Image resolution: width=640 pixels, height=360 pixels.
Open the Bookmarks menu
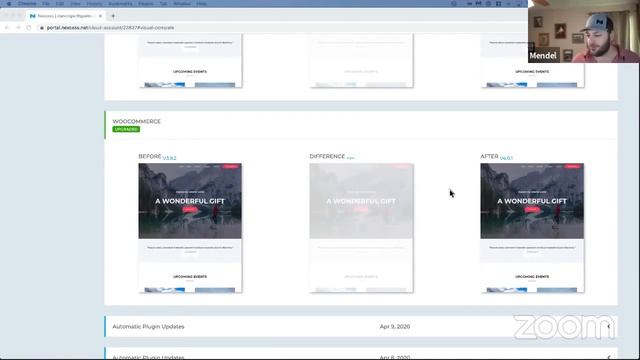pyautogui.click(x=120, y=4)
